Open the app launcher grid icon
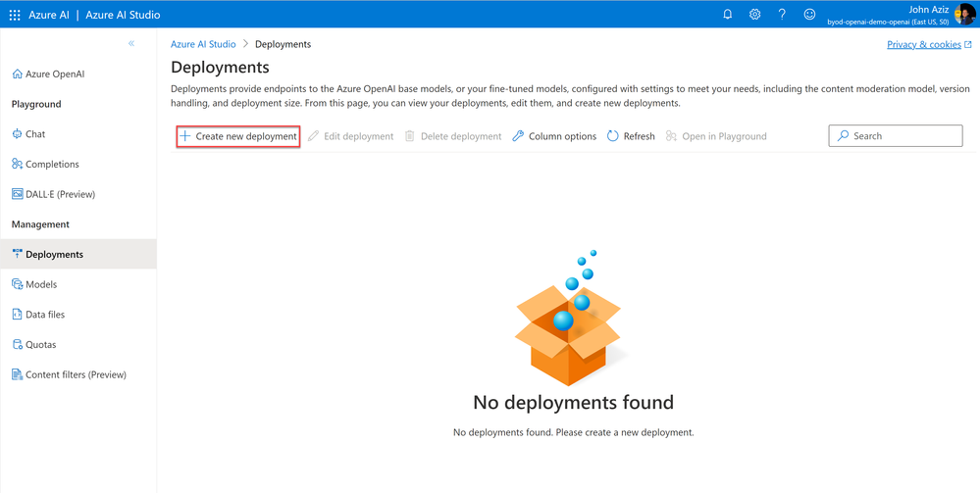 (15, 15)
